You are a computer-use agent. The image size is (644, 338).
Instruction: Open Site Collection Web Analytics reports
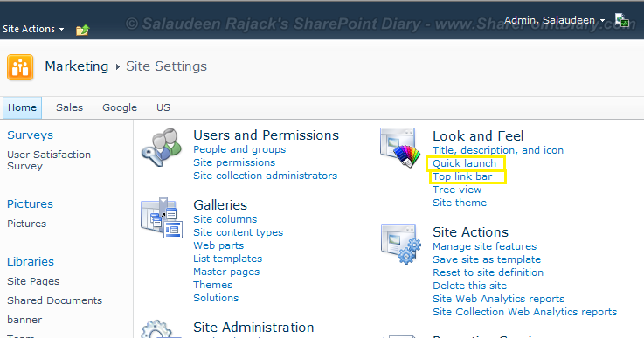(x=524, y=312)
